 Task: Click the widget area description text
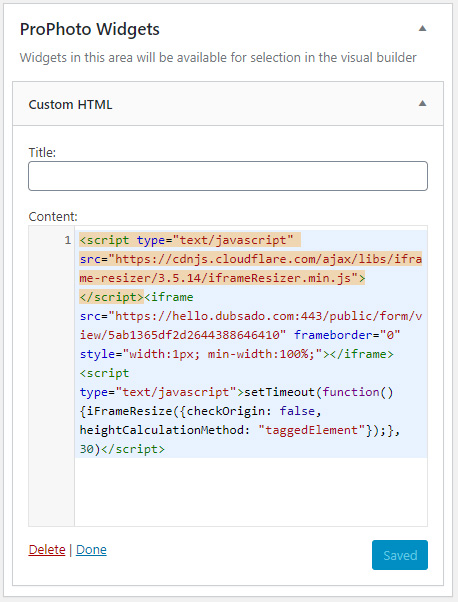[218, 58]
